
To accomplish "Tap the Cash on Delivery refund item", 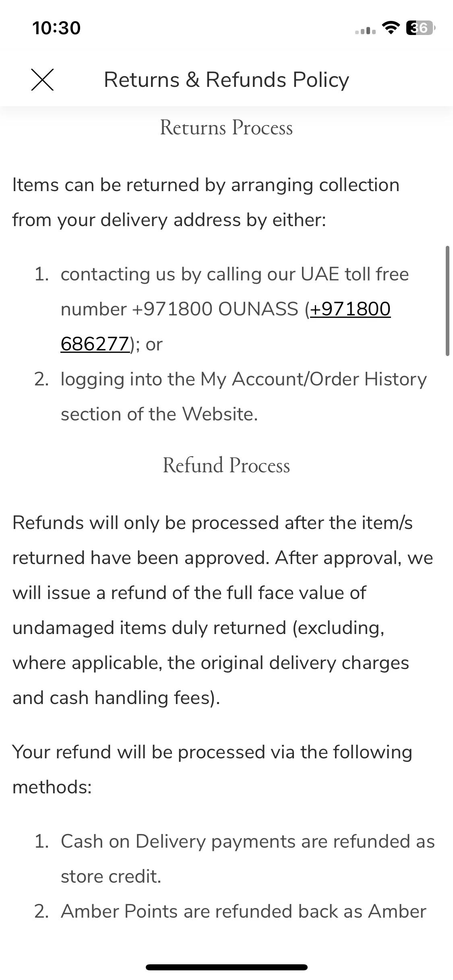I will (x=235, y=859).
